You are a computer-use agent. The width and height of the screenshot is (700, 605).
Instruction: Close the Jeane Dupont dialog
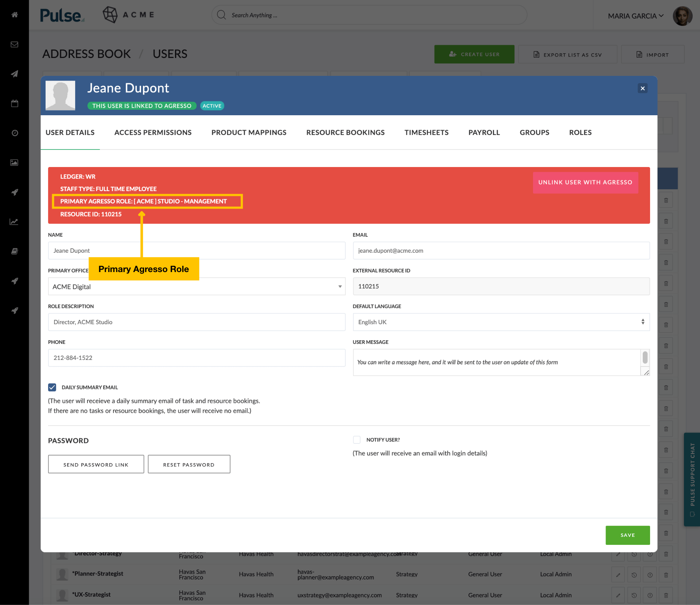pyautogui.click(x=642, y=88)
